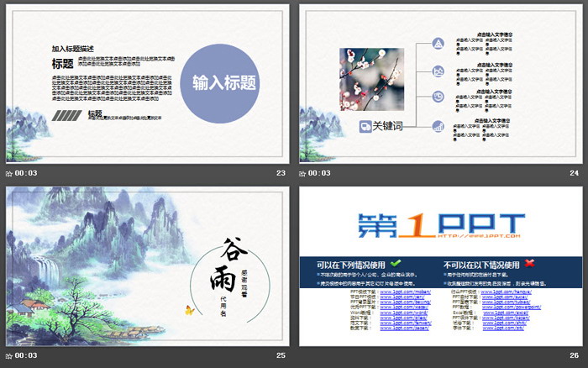The height and width of the screenshot is (368, 588).
Task: Click the third round pie-chart icon on slide 24
Action: (438, 97)
